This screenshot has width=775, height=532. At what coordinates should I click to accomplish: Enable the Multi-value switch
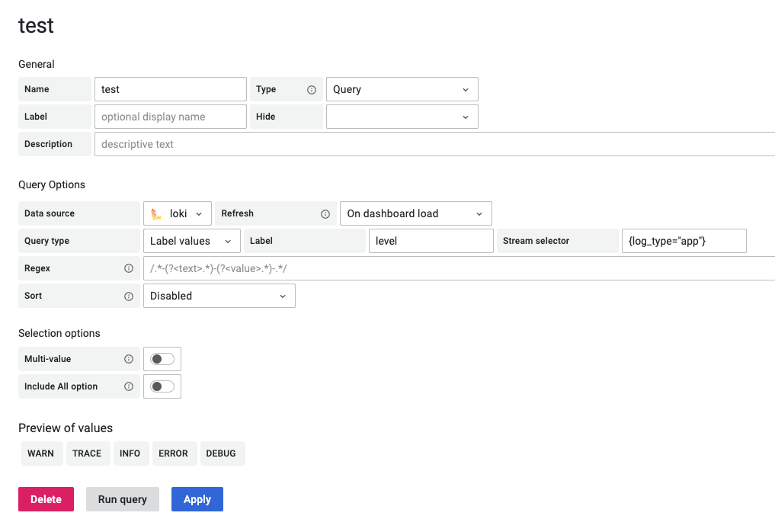point(162,359)
